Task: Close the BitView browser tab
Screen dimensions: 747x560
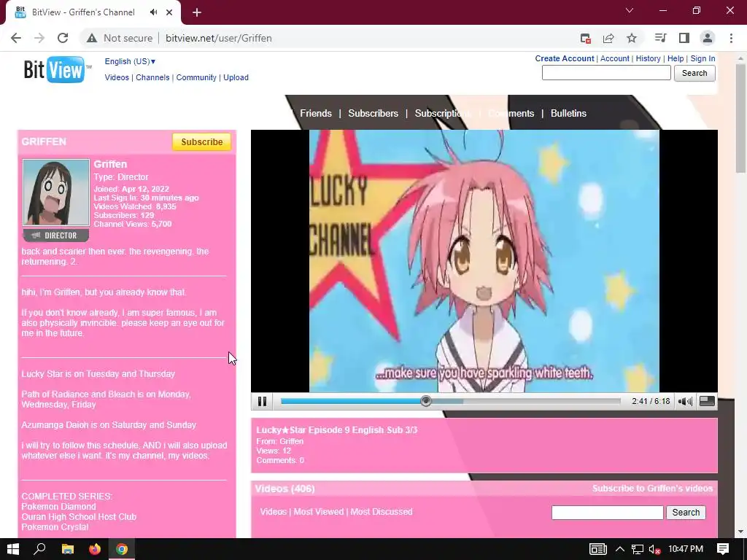Action: pyautogui.click(x=169, y=12)
